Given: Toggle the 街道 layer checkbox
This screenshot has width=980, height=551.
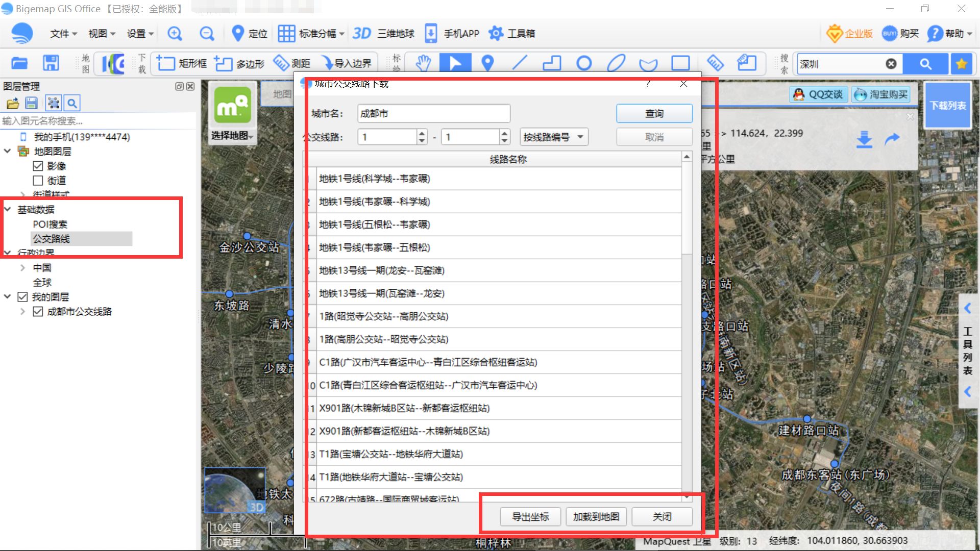Looking at the screenshot, I should click(x=38, y=181).
